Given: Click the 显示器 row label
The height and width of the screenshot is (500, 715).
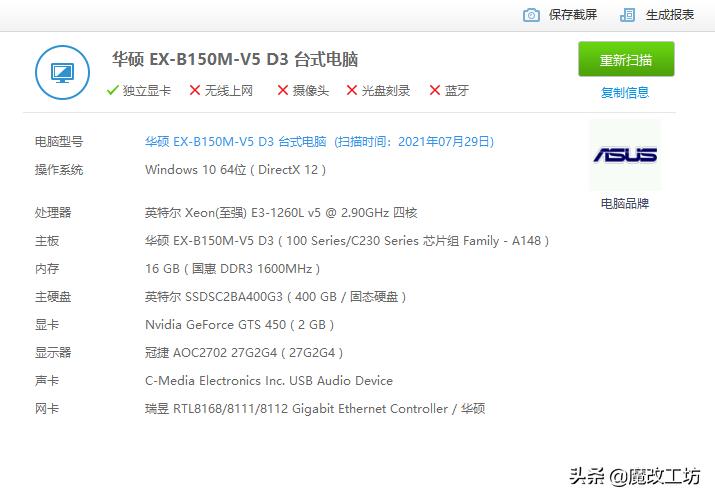Looking at the screenshot, I should coord(53,353).
